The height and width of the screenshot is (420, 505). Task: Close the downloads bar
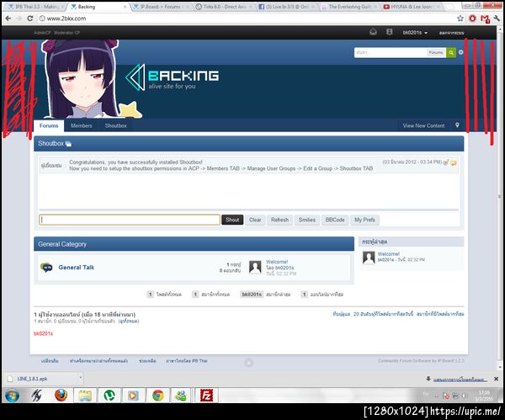pos(497,379)
